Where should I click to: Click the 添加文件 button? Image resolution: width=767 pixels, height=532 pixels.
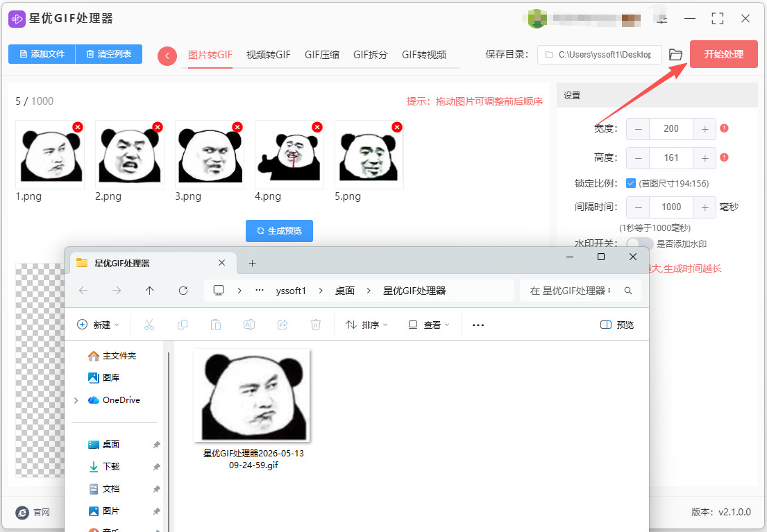tap(42, 54)
